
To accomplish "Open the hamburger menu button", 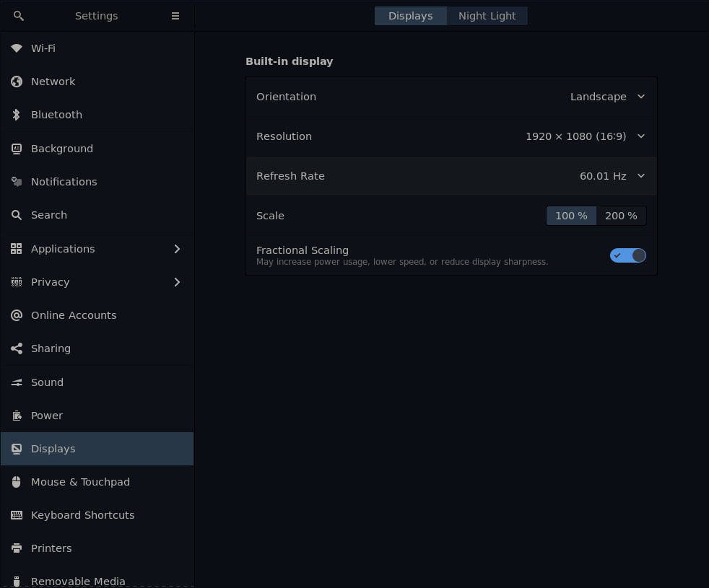I will tap(175, 16).
